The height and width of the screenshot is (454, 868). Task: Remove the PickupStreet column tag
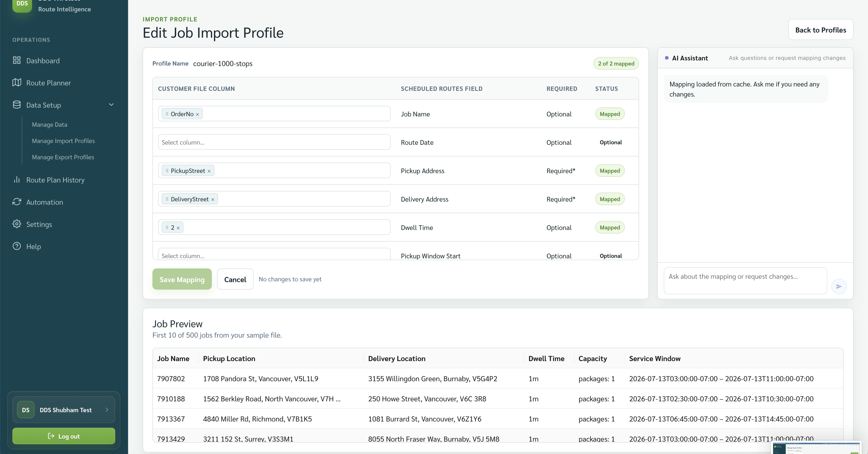[209, 171]
